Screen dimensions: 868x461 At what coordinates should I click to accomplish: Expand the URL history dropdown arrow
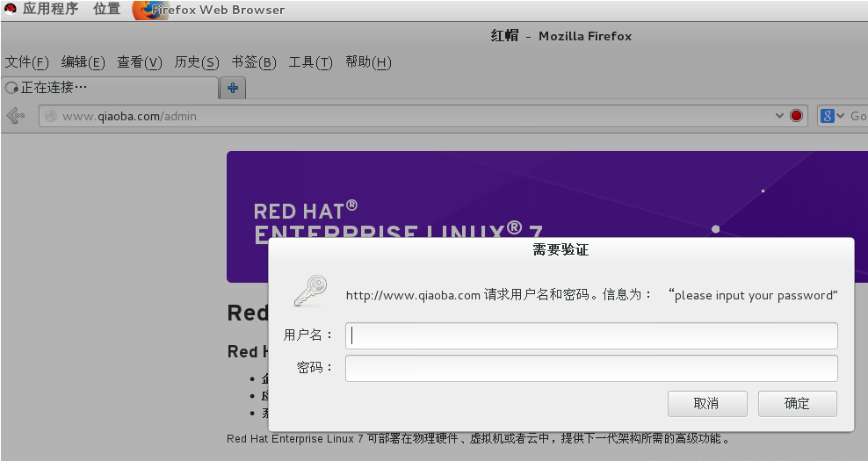[x=779, y=116]
